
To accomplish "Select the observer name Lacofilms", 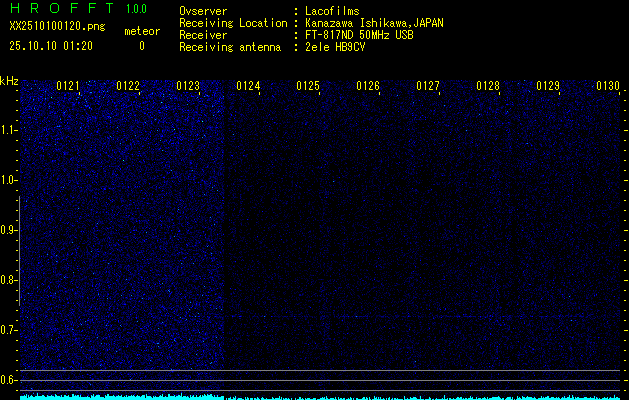I will click(333, 11).
